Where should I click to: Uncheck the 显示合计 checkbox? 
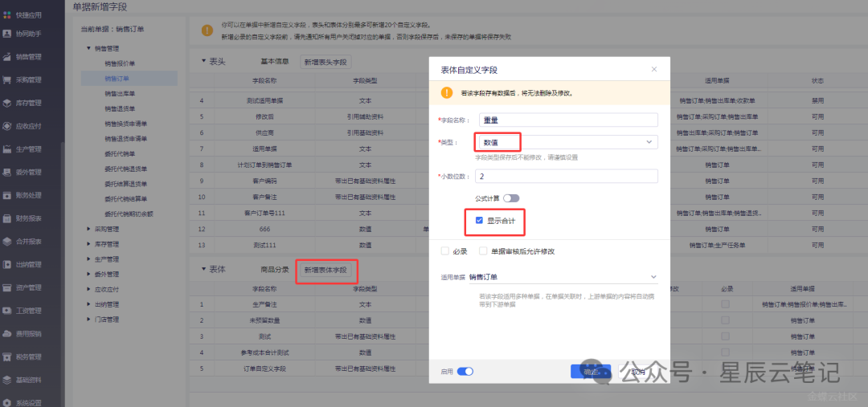pos(480,221)
